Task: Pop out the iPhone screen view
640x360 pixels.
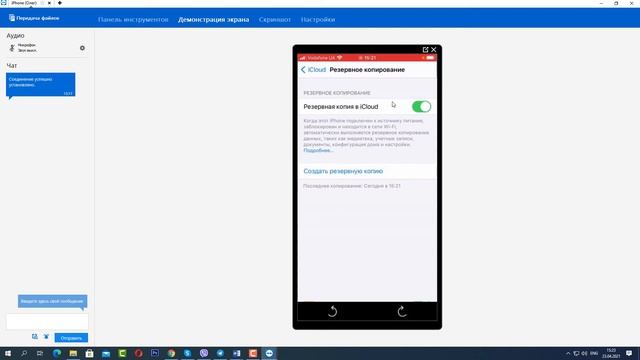Action: pyautogui.click(x=425, y=49)
